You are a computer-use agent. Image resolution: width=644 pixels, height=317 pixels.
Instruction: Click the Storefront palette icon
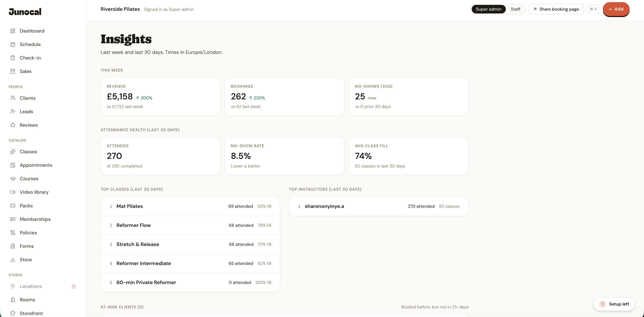[13, 313]
